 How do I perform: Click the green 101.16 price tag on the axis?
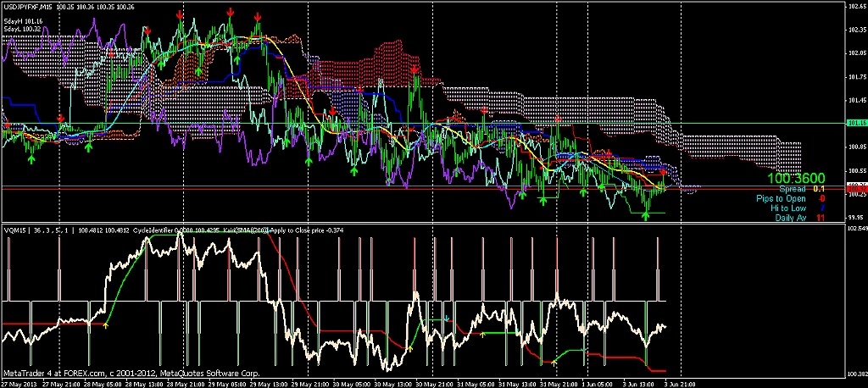pos(856,123)
